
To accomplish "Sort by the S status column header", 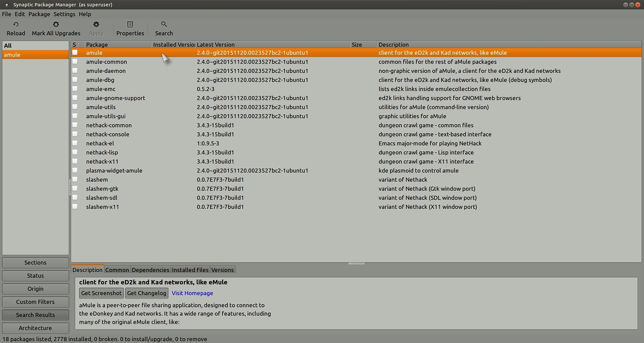I will [74, 44].
